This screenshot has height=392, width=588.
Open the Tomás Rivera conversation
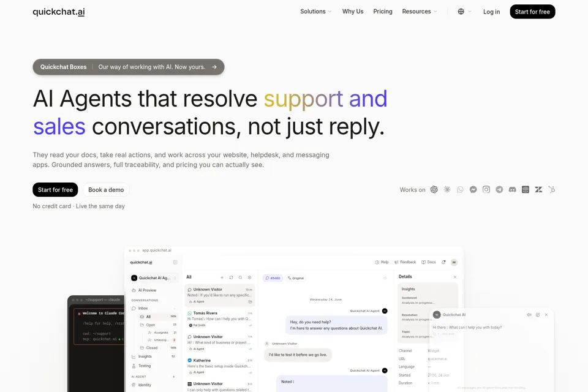click(x=220, y=319)
